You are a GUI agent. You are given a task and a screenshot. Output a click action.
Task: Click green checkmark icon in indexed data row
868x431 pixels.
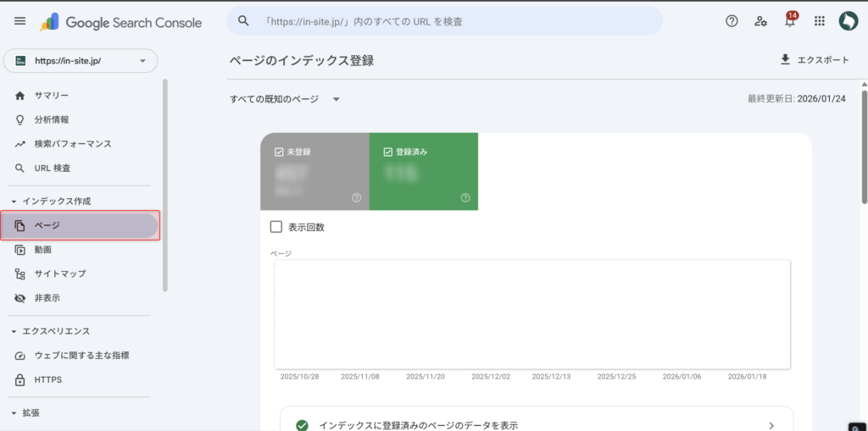tap(302, 425)
